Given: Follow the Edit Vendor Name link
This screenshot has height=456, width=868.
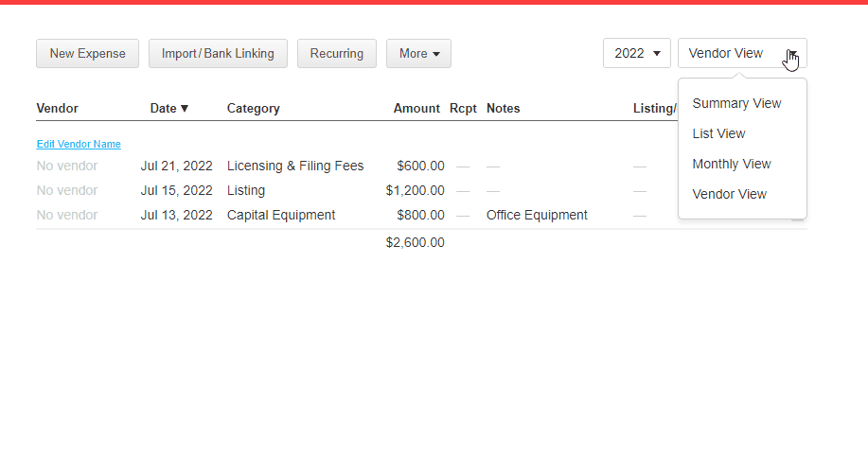Looking at the screenshot, I should tap(79, 144).
